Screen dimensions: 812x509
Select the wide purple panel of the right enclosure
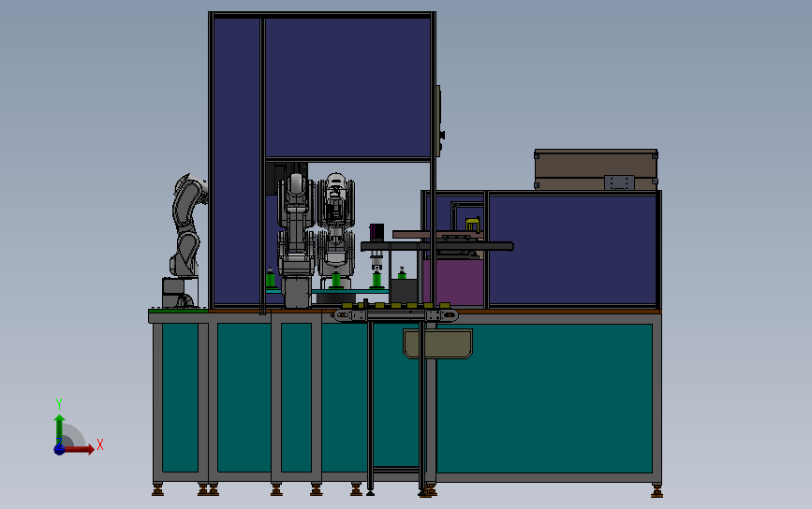click(573, 249)
